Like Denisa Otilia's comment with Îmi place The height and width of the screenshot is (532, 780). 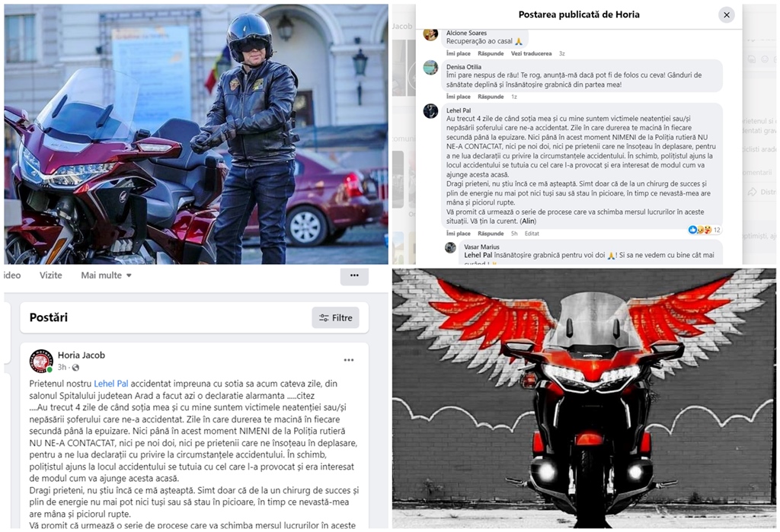(x=458, y=97)
